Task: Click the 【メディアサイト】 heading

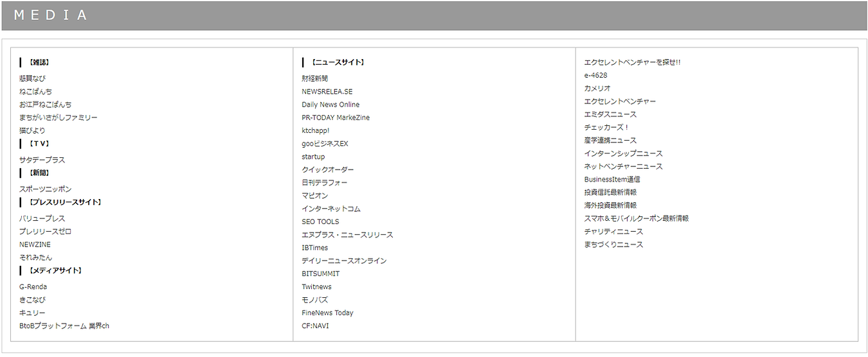Action: point(55,270)
